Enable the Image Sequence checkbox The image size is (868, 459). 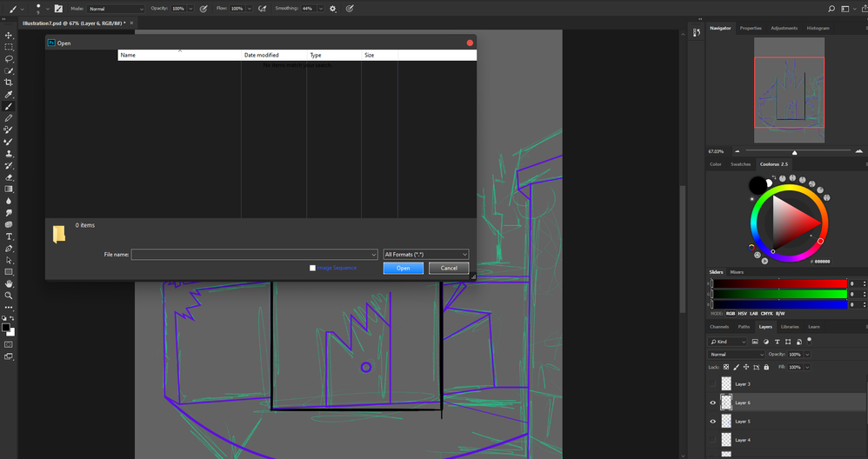coord(313,268)
